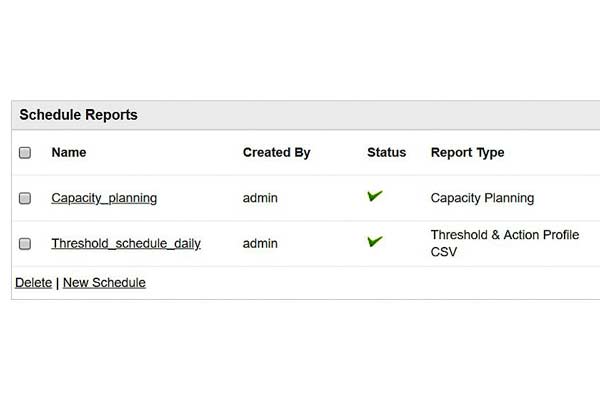Click the pipe separator between Delete and New Schedule
The image size is (600, 401).
57,283
